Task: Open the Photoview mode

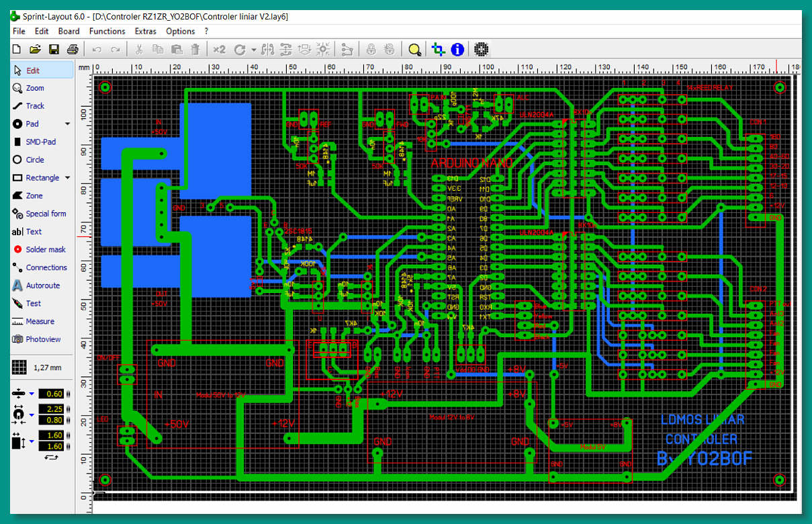Action: point(42,339)
